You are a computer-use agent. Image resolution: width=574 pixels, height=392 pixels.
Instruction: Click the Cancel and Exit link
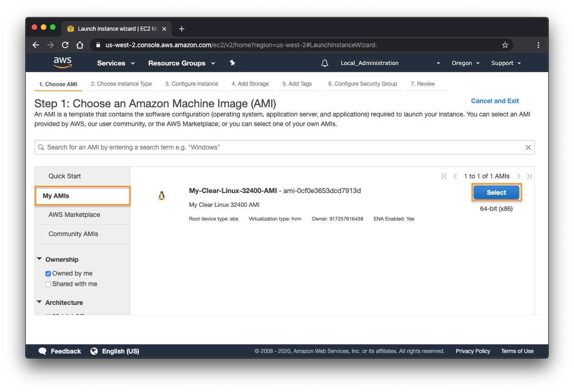coord(495,101)
